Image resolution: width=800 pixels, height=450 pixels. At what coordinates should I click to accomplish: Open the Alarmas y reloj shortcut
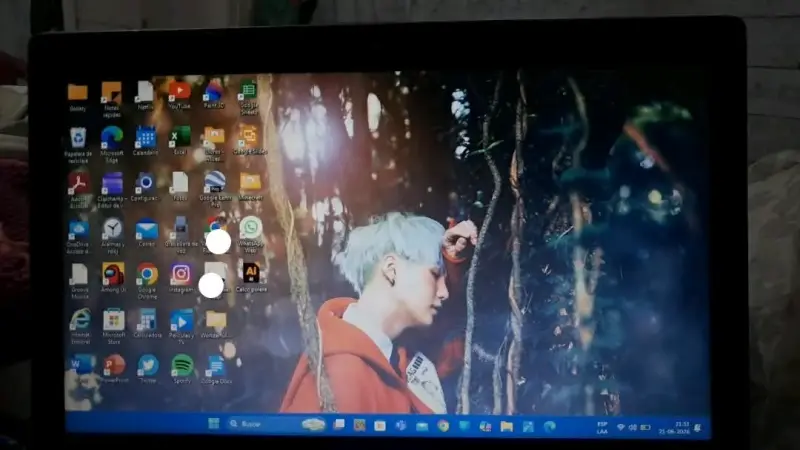pos(112,236)
